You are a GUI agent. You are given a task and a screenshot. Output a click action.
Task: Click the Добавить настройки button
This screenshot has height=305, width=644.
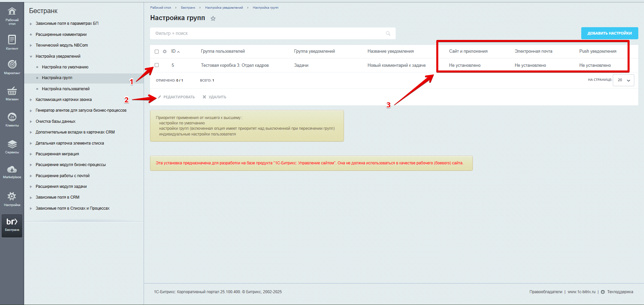609,33
